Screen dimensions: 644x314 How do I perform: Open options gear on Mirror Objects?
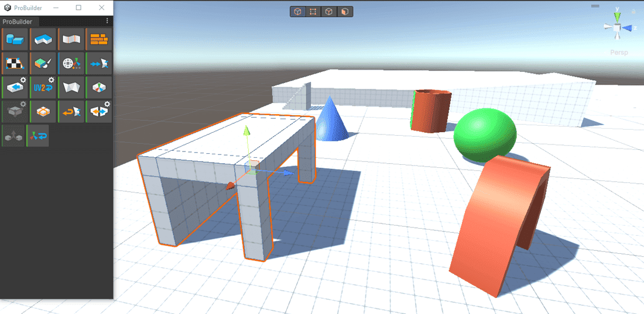tap(107, 104)
